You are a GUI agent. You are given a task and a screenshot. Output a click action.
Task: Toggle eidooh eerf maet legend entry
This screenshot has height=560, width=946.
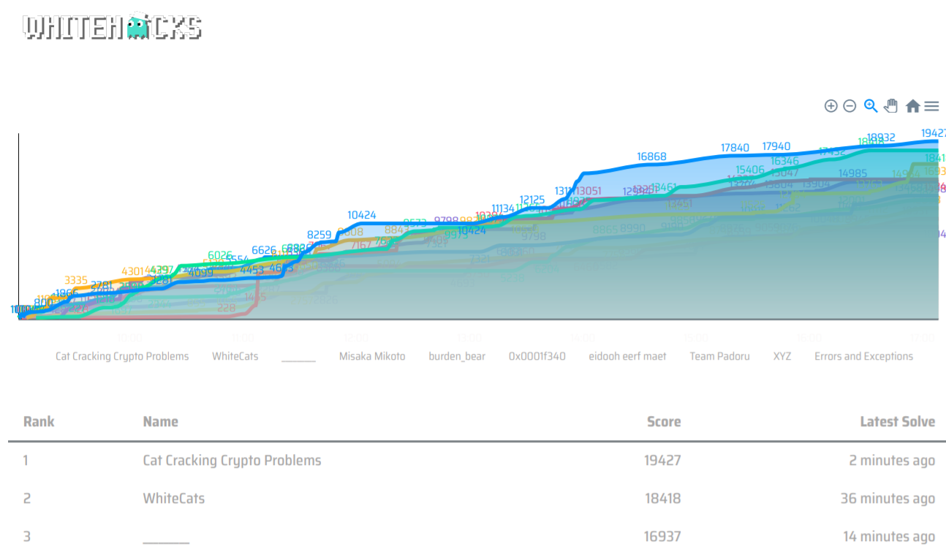point(627,357)
